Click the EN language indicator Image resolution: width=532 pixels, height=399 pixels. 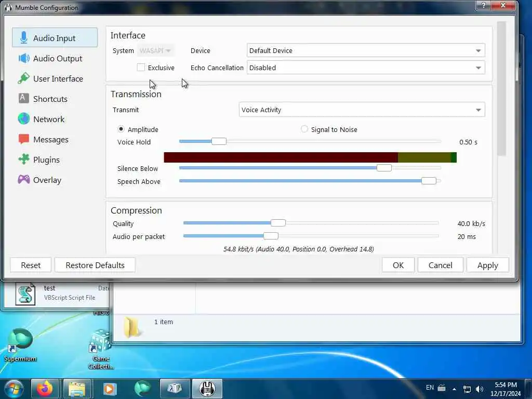[430, 388]
